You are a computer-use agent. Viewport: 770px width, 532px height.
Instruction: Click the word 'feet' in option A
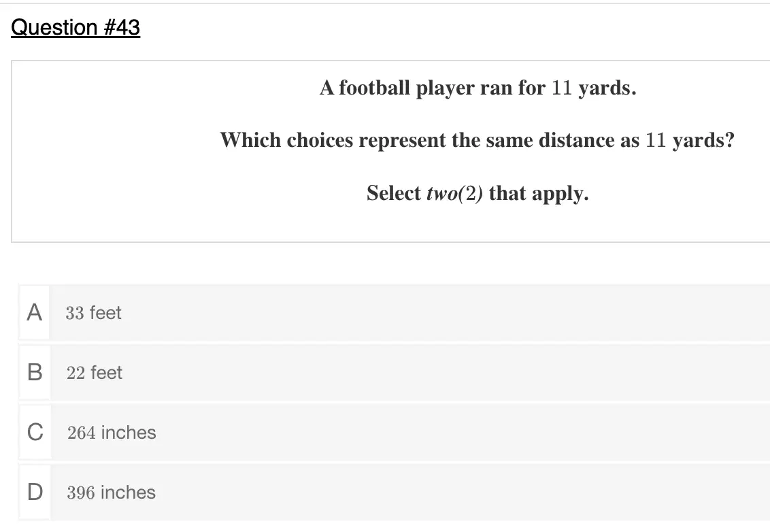click(x=105, y=313)
